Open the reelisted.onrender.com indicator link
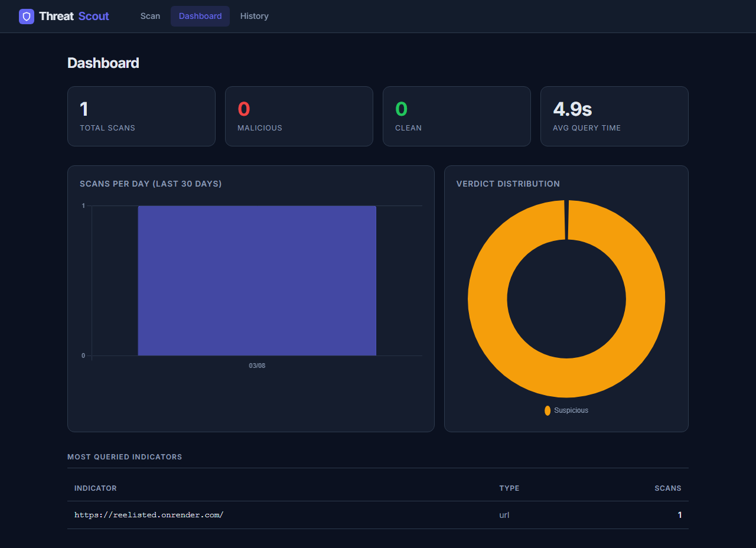 (149, 514)
